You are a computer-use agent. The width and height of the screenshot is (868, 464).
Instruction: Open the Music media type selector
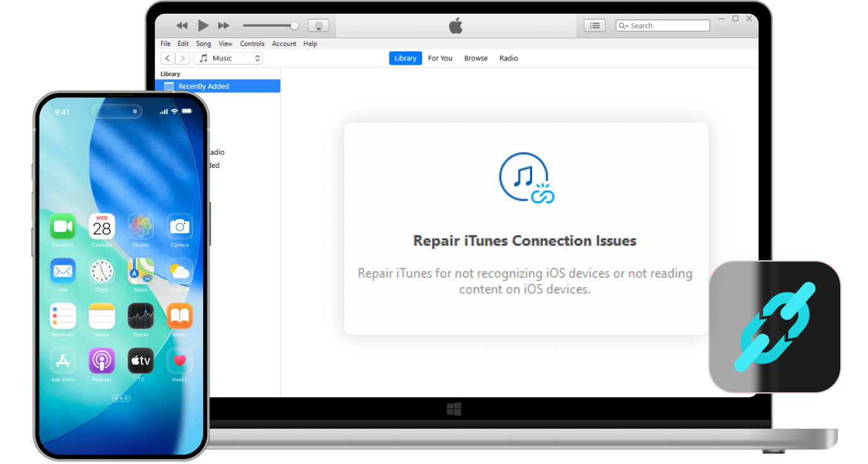coord(228,57)
